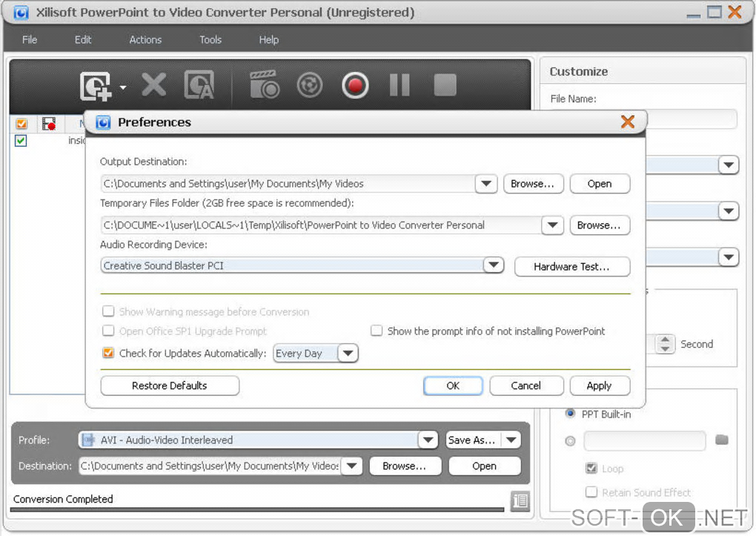Image resolution: width=756 pixels, height=536 pixels.
Task: Toggle the Retain Sound Effect checkbox
Action: [x=591, y=492]
